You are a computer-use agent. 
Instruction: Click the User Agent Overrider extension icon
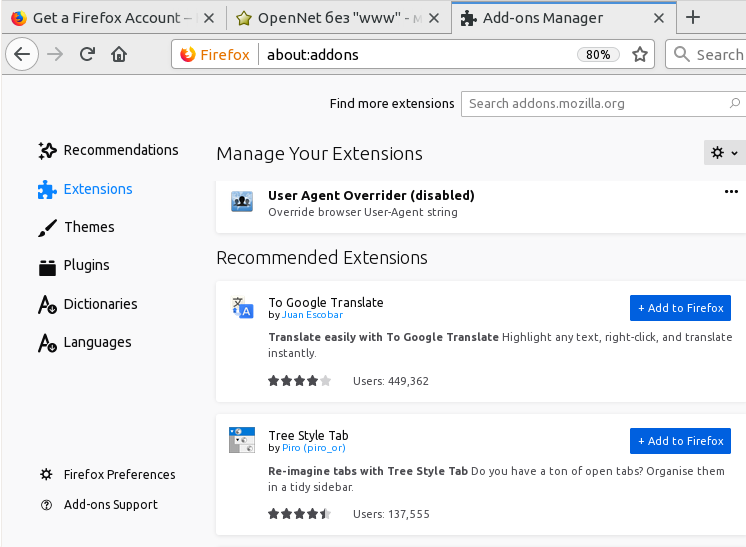tap(242, 202)
